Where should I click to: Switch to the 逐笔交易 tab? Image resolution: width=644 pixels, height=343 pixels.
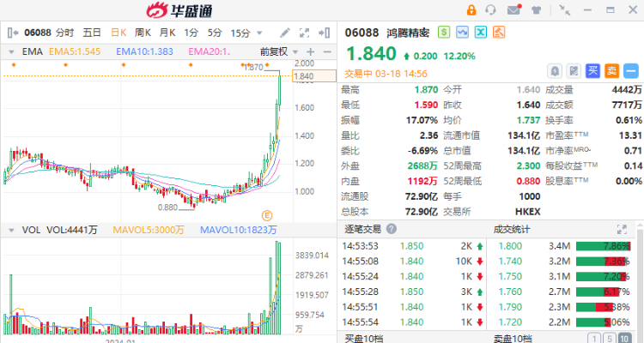click(x=362, y=229)
